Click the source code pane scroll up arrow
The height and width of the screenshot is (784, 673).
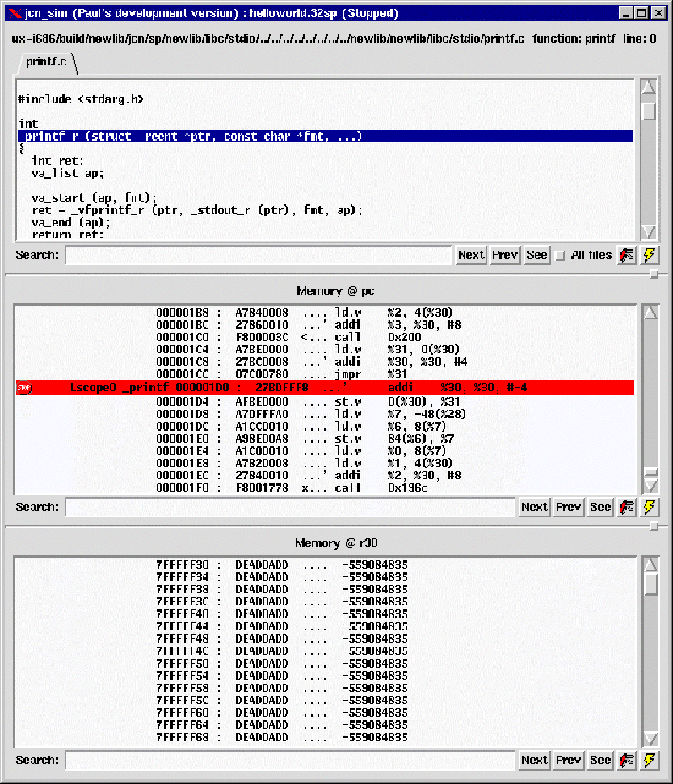pyautogui.click(x=649, y=87)
